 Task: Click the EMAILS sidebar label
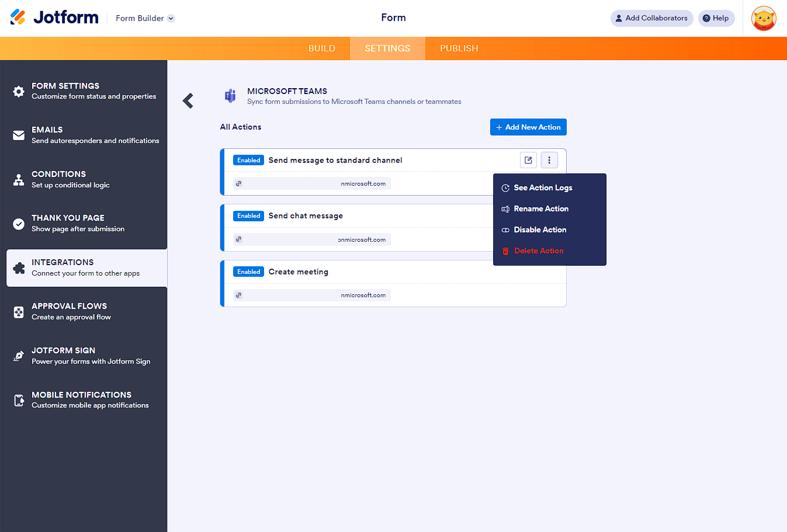click(47, 130)
